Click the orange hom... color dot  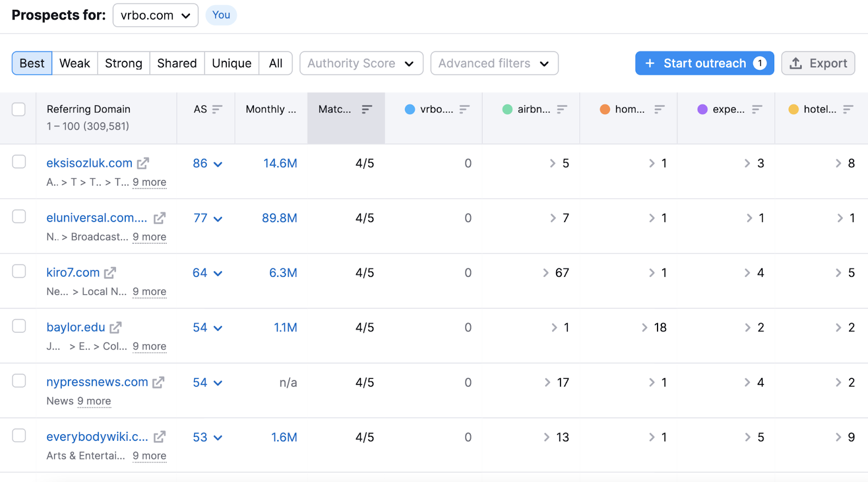(605, 109)
